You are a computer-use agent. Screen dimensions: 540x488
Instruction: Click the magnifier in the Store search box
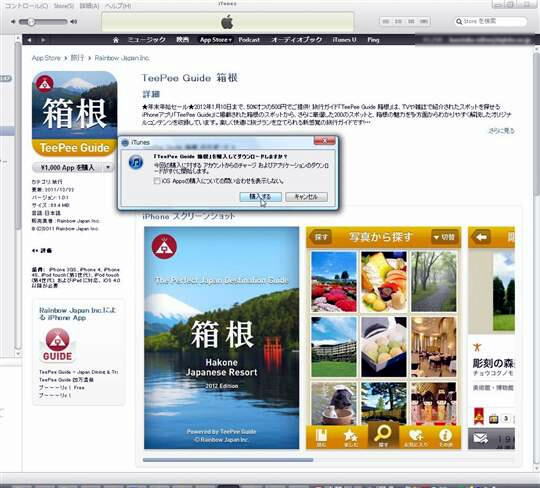pos(459,21)
